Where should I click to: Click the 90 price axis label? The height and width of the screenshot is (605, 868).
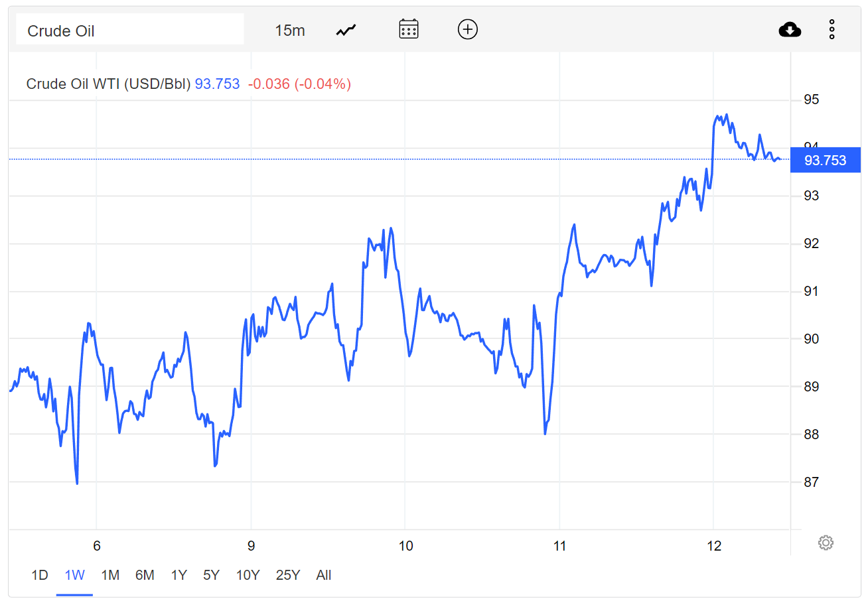811,339
